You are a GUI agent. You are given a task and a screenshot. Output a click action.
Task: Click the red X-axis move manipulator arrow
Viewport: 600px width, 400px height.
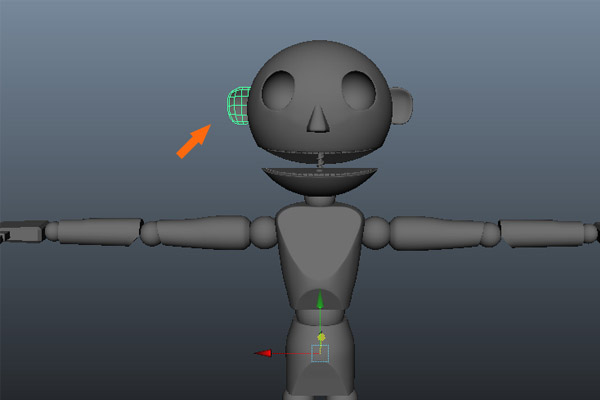tap(263, 353)
